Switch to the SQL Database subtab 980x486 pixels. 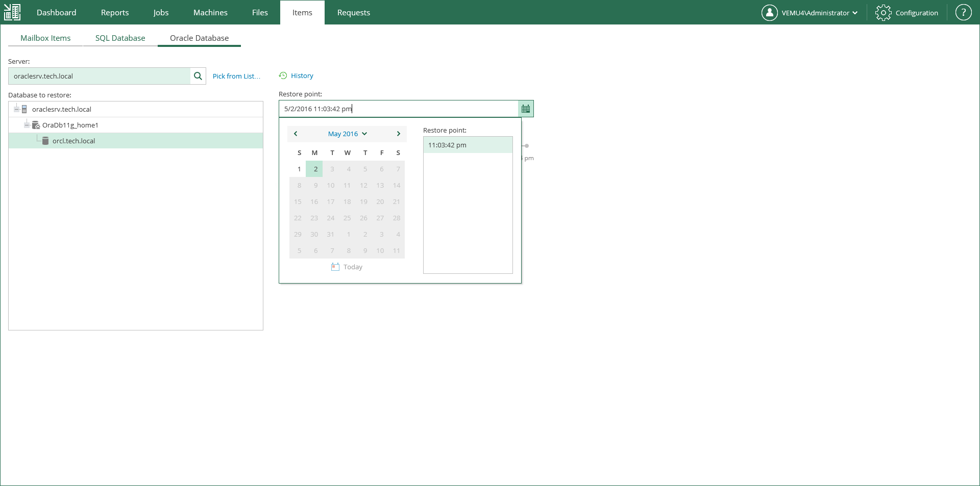(120, 38)
